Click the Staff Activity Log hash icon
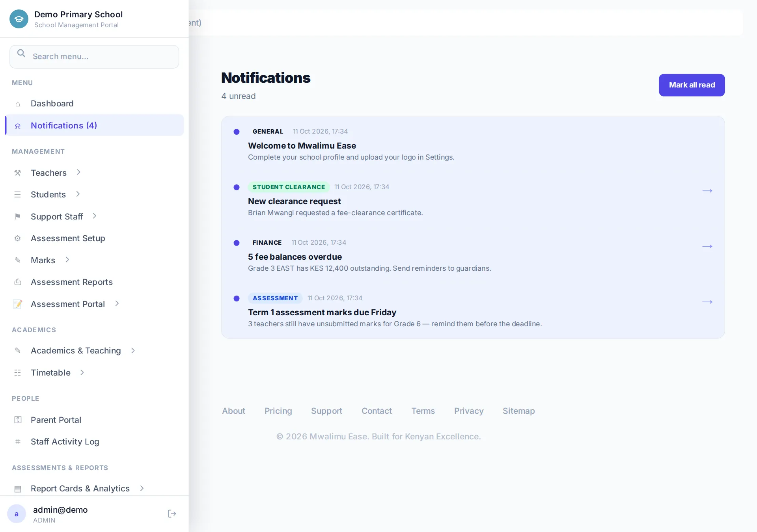The image size is (757, 532). click(18, 442)
